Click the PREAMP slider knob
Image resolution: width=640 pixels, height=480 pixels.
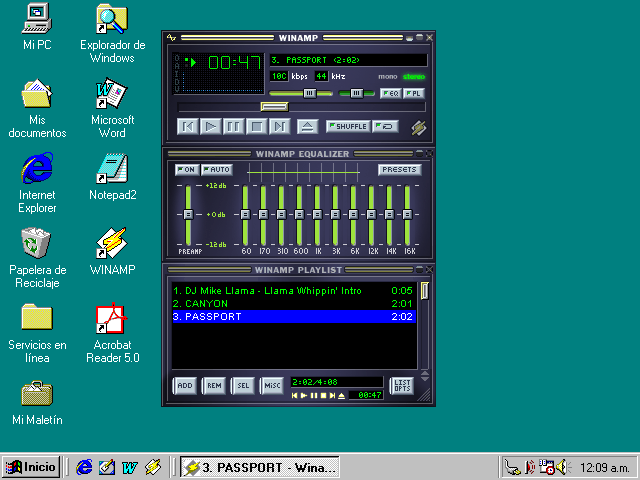(x=188, y=214)
